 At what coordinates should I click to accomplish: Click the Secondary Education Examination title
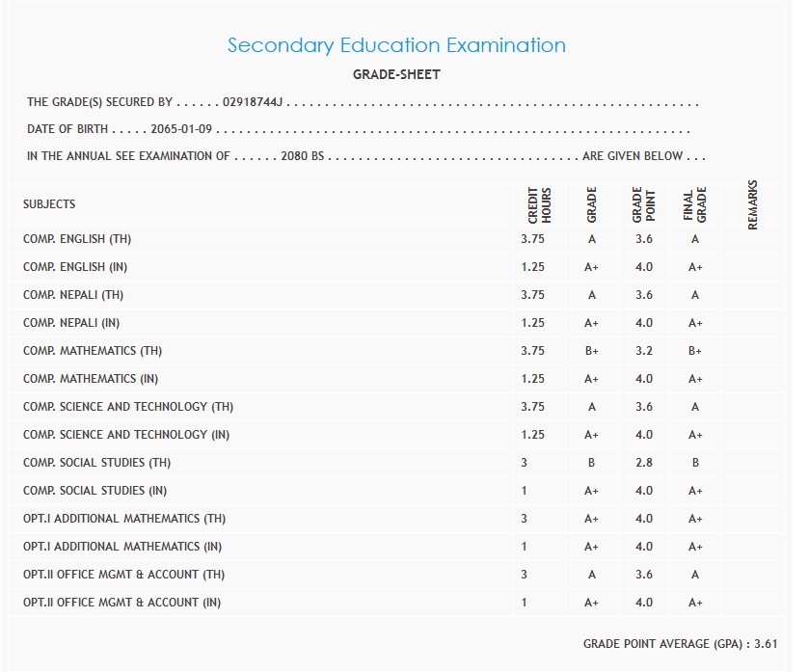coord(396,45)
